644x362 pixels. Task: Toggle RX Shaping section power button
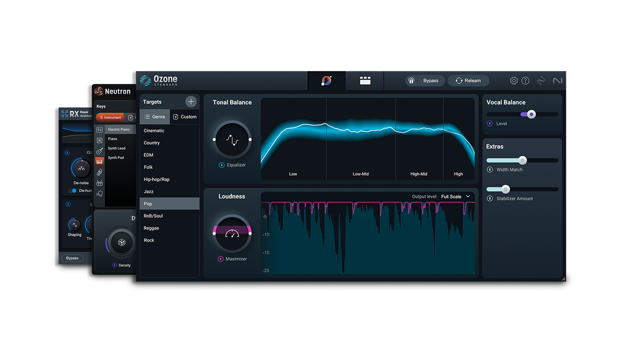(68, 204)
